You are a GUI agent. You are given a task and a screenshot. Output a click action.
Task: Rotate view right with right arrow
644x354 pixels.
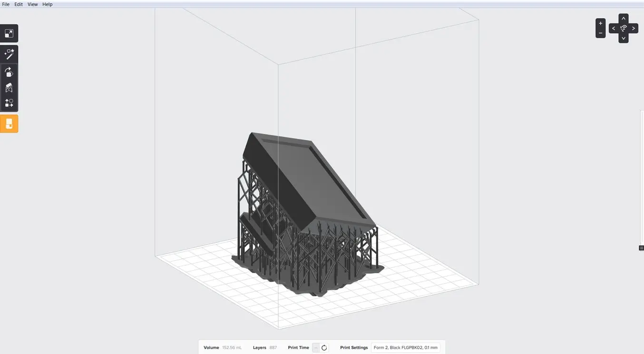[x=633, y=29]
